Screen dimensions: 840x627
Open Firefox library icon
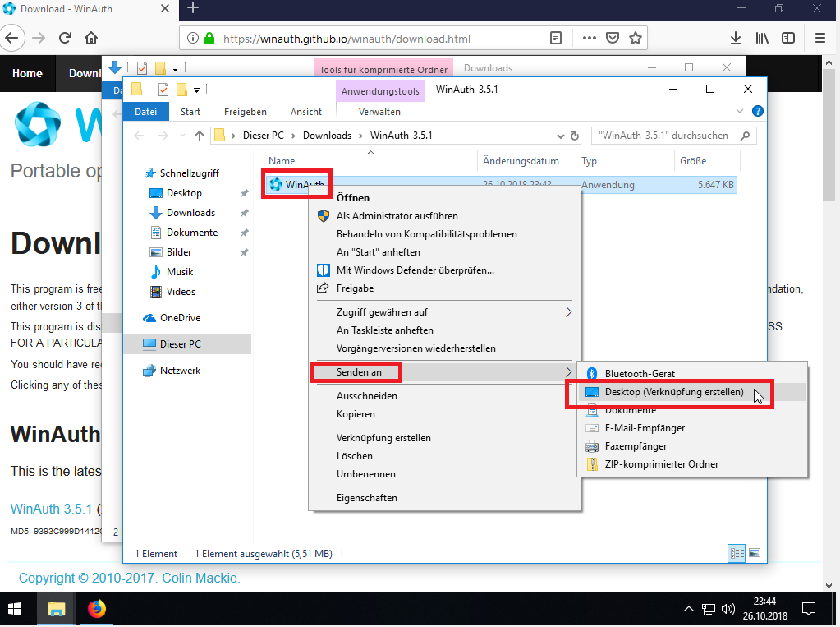point(762,38)
